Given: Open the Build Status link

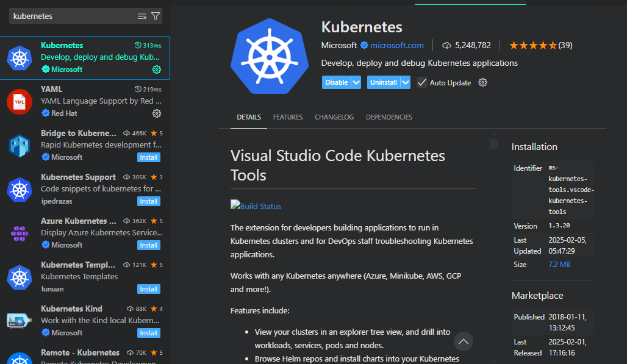Looking at the screenshot, I should (x=260, y=206).
